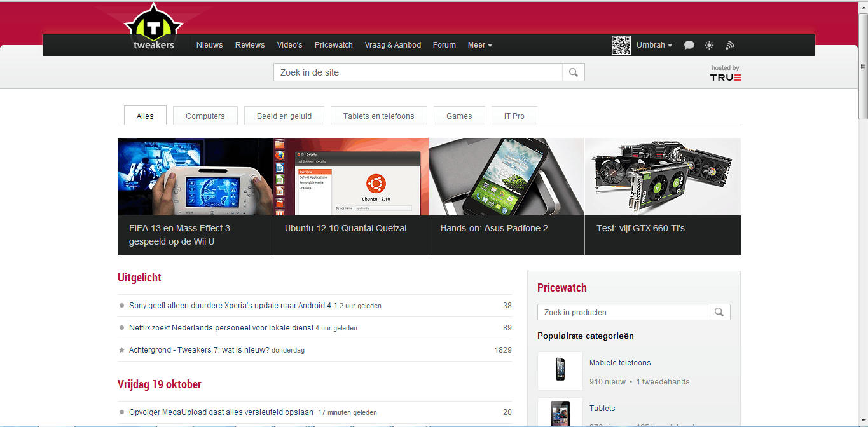Open the messages speech bubble icon
This screenshot has width=868, height=427.
pyautogui.click(x=689, y=45)
